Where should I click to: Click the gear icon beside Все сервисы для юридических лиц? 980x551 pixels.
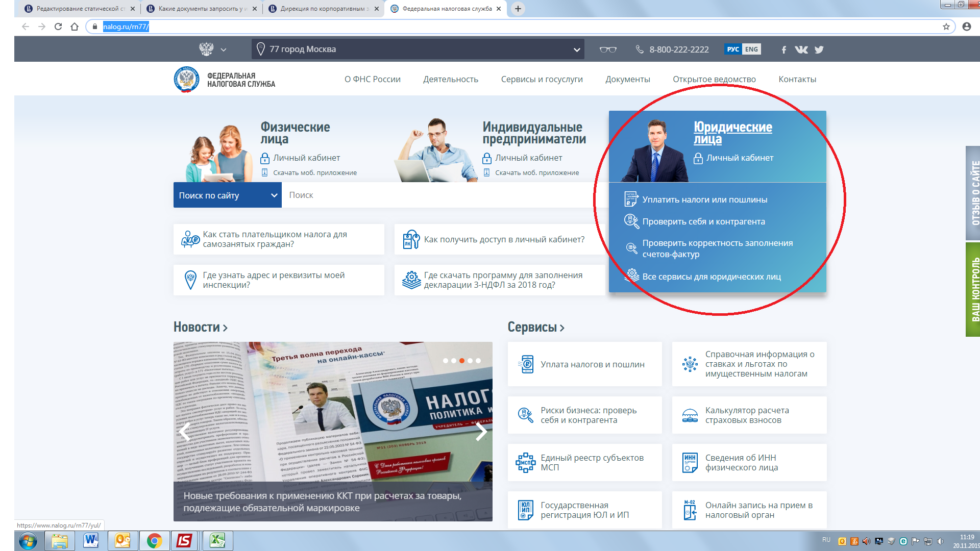click(x=632, y=275)
